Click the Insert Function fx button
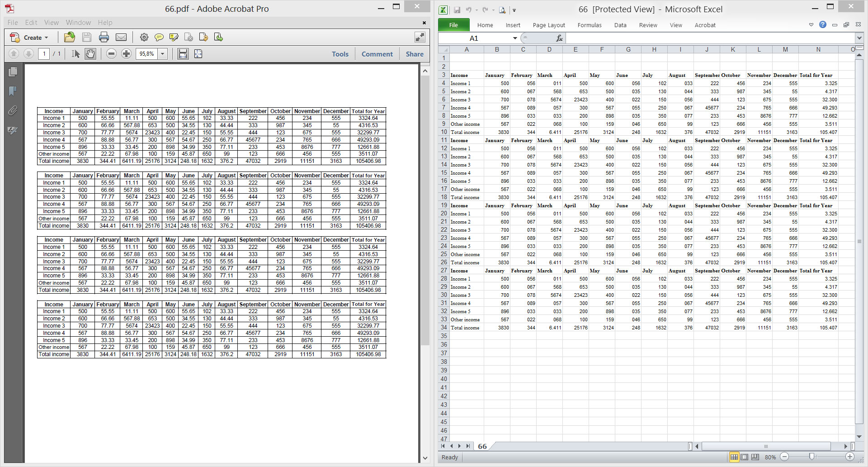Viewport: 868px width, 467px height. [559, 38]
